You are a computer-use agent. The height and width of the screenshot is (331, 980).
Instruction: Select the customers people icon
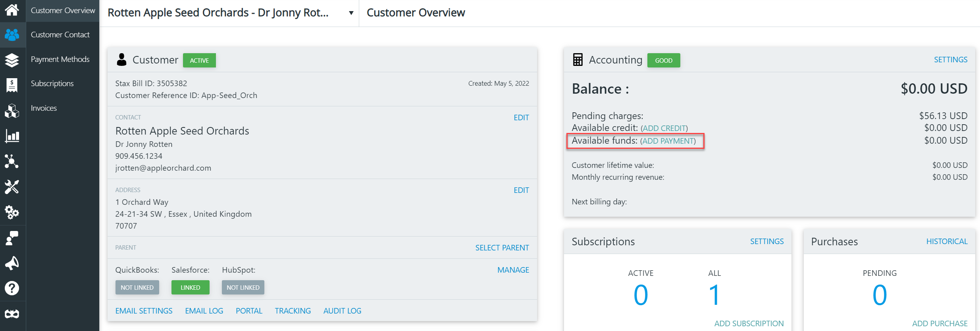(12, 35)
